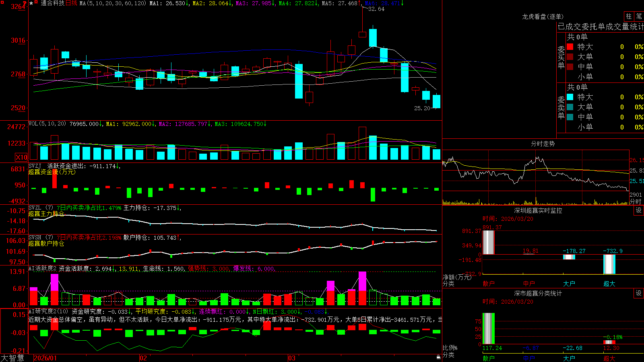Click the white star favorite icon

(31, 3)
